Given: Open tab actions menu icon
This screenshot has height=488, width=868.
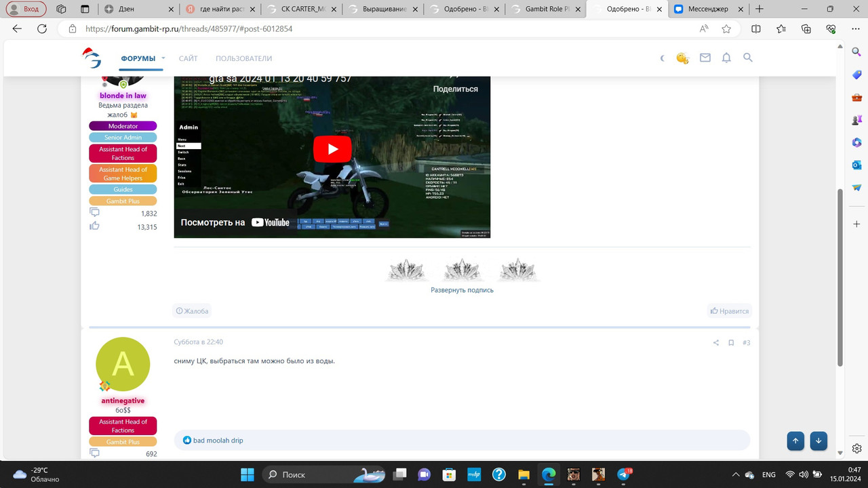Looking at the screenshot, I should [84, 9].
